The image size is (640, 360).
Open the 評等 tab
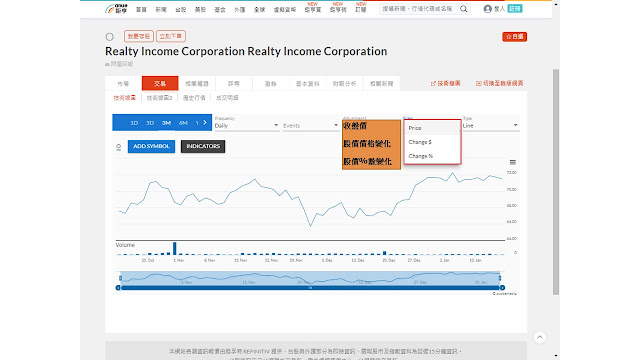pyautogui.click(x=234, y=83)
